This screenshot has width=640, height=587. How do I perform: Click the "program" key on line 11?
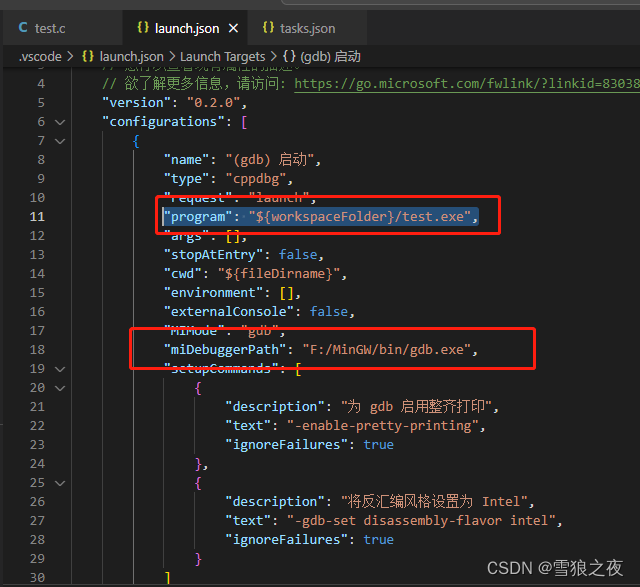[x=198, y=217]
